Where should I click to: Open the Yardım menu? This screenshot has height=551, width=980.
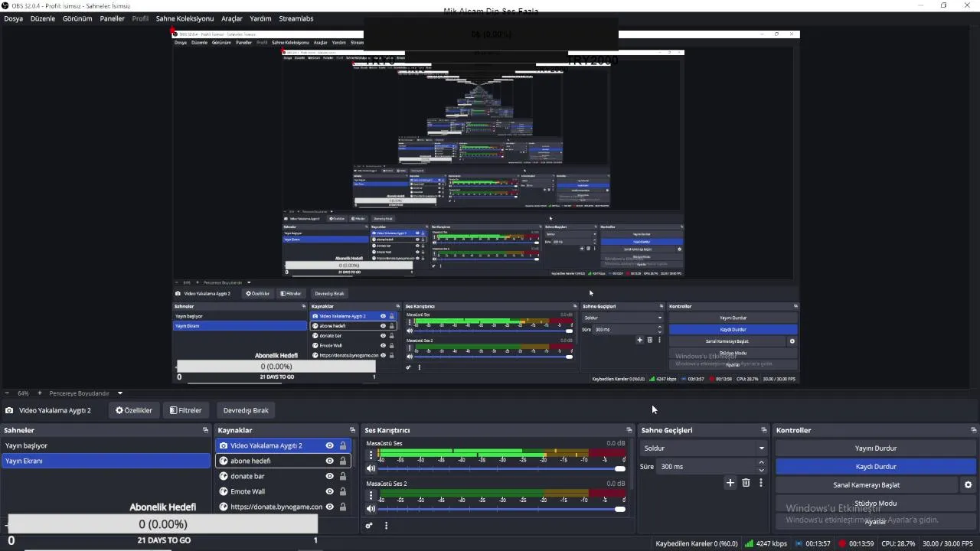tap(260, 18)
